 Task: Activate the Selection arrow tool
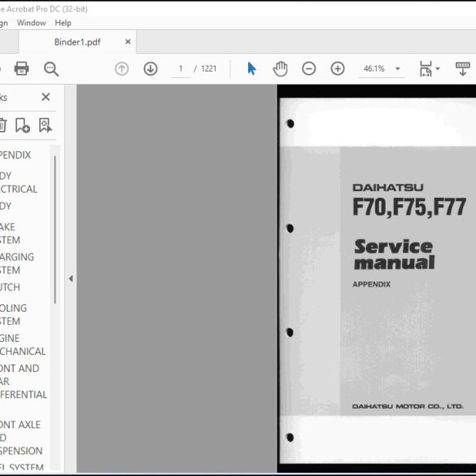[251, 68]
